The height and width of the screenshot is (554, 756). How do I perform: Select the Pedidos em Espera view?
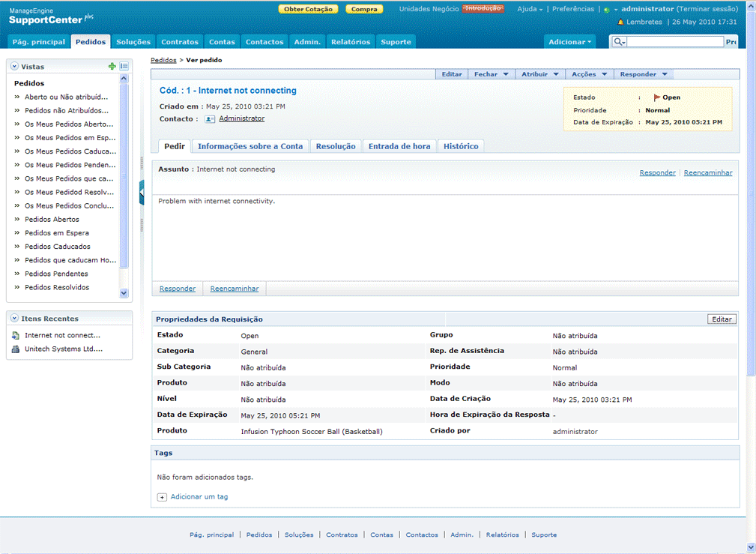[x=57, y=232]
